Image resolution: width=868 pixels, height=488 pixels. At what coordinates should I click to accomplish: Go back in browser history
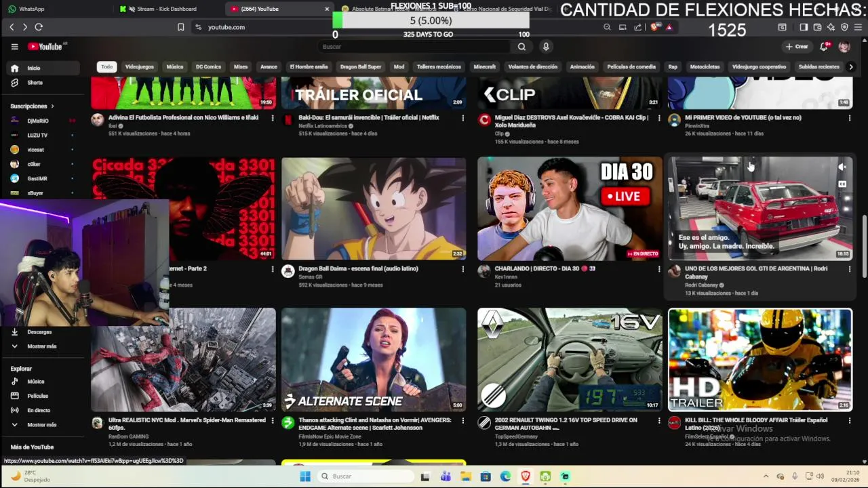pyautogui.click(x=12, y=27)
